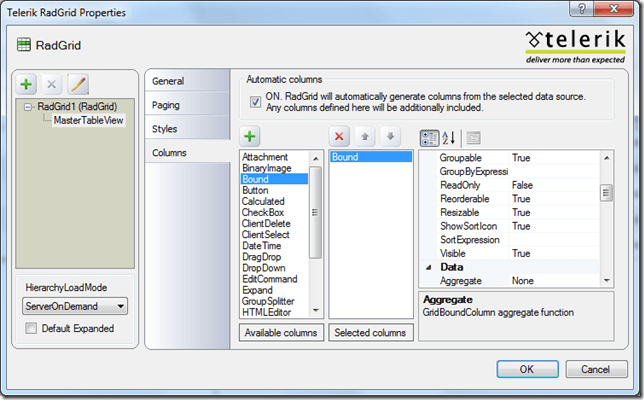Open the Paging tab

(x=188, y=105)
